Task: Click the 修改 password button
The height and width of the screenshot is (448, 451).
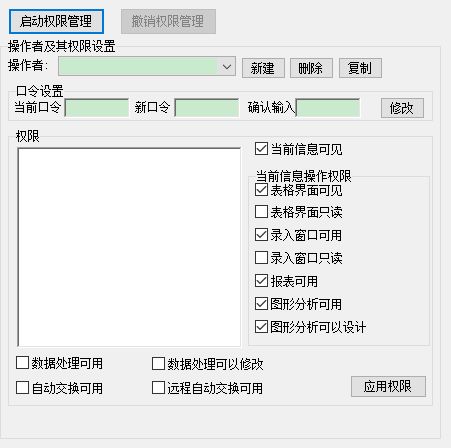Action: [402, 108]
